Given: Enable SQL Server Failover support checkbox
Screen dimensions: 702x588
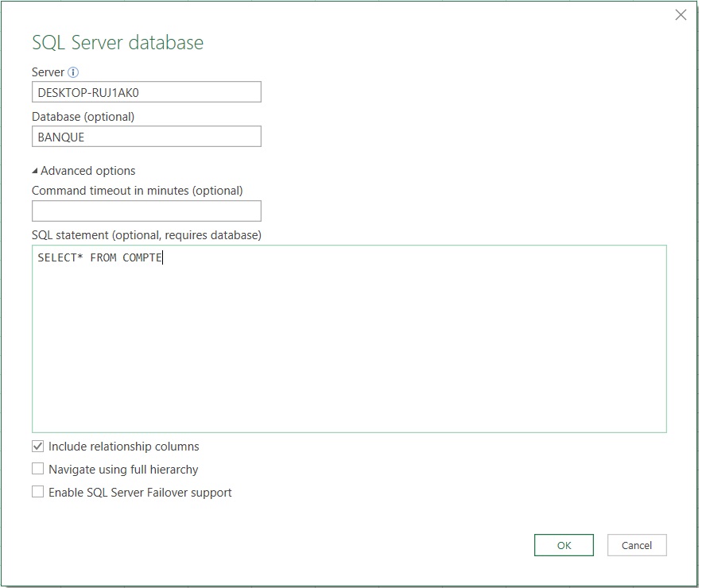Looking at the screenshot, I should pos(38,493).
